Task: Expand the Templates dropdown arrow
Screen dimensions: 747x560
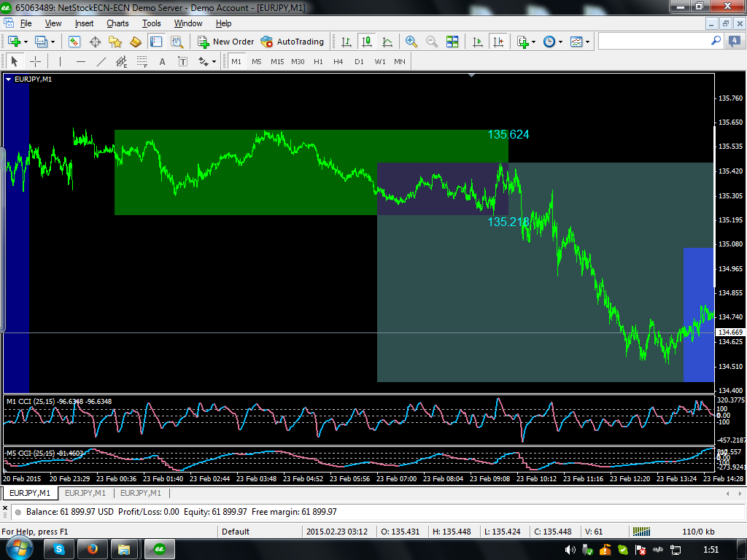Action: 587,42
